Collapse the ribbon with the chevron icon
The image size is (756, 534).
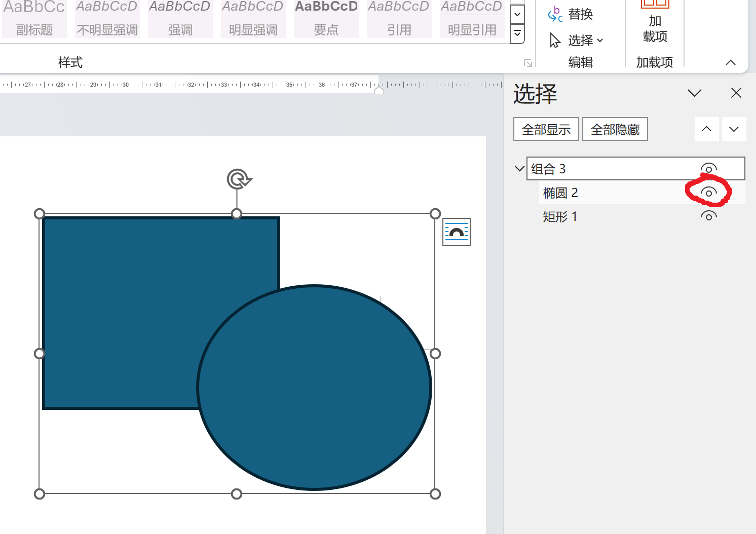coord(731,62)
